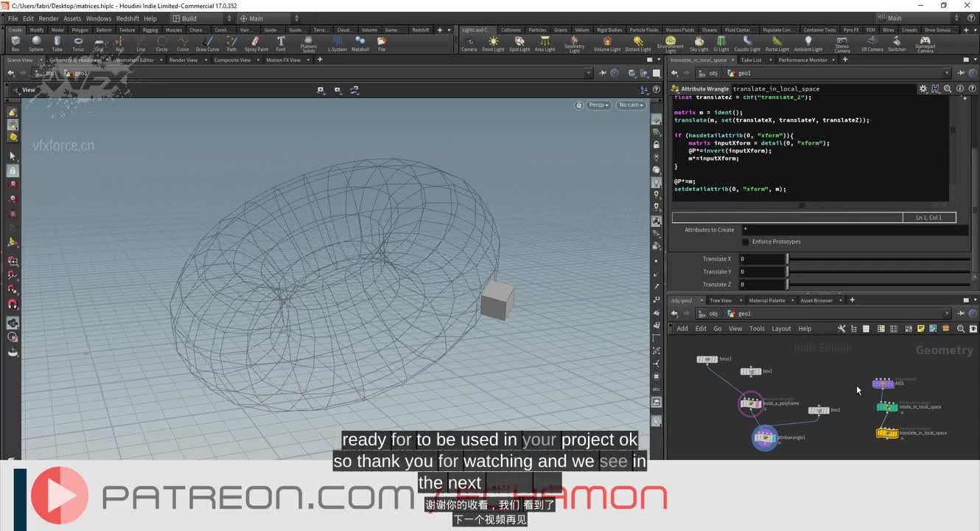This screenshot has width=980, height=531.
Task: Switch to the Tree View tab
Action: [x=720, y=300]
